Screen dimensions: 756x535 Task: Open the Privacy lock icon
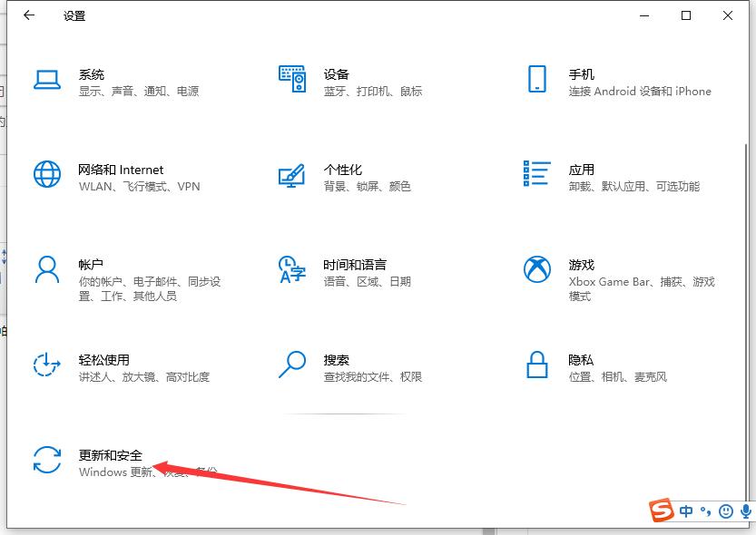click(537, 365)
